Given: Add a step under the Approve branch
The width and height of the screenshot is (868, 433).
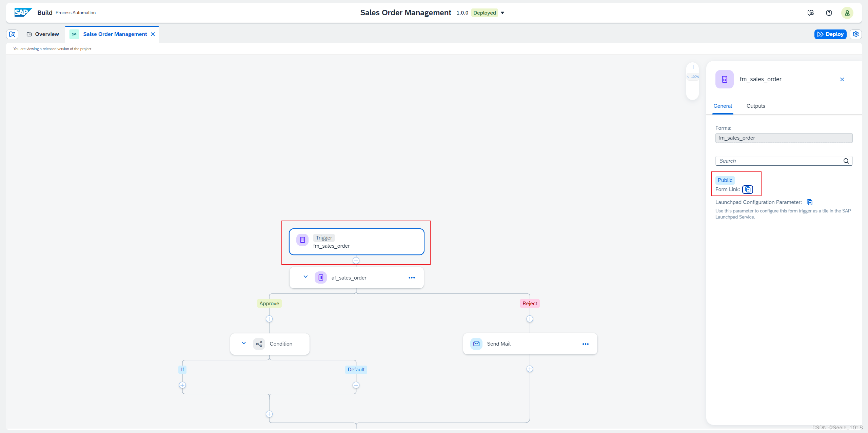Looking at the screenshot, I should [x=269, y=319].
